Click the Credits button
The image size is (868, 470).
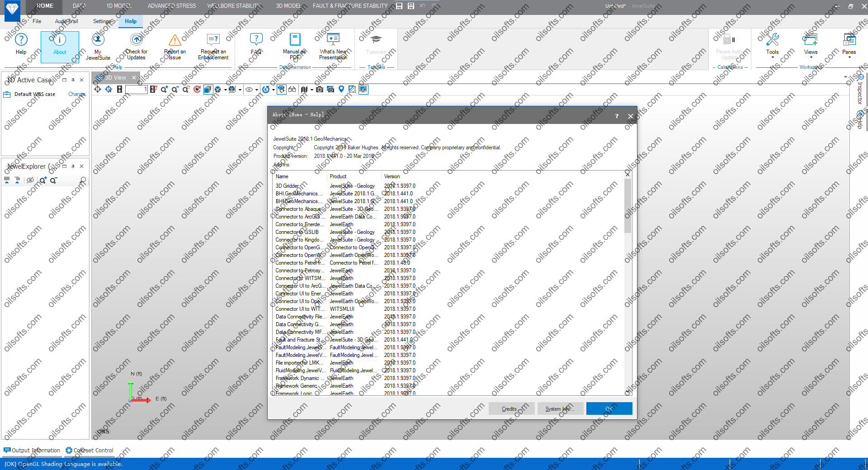(511, 408)
